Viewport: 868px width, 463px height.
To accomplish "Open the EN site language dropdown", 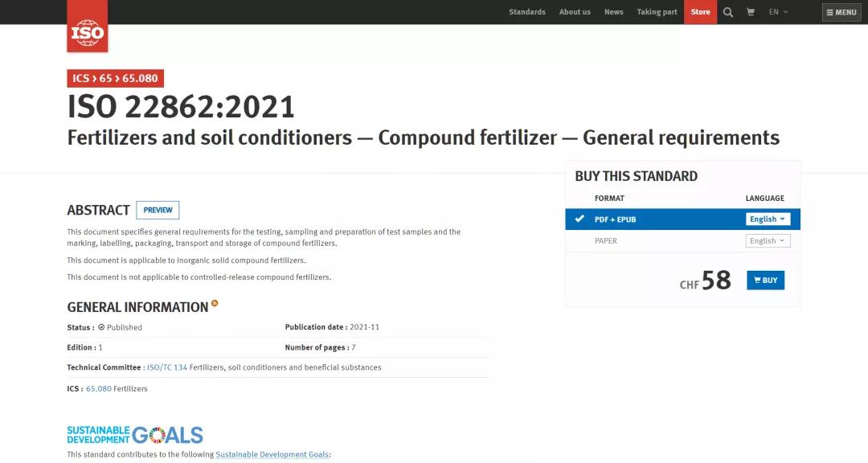I will coord(778,11).
